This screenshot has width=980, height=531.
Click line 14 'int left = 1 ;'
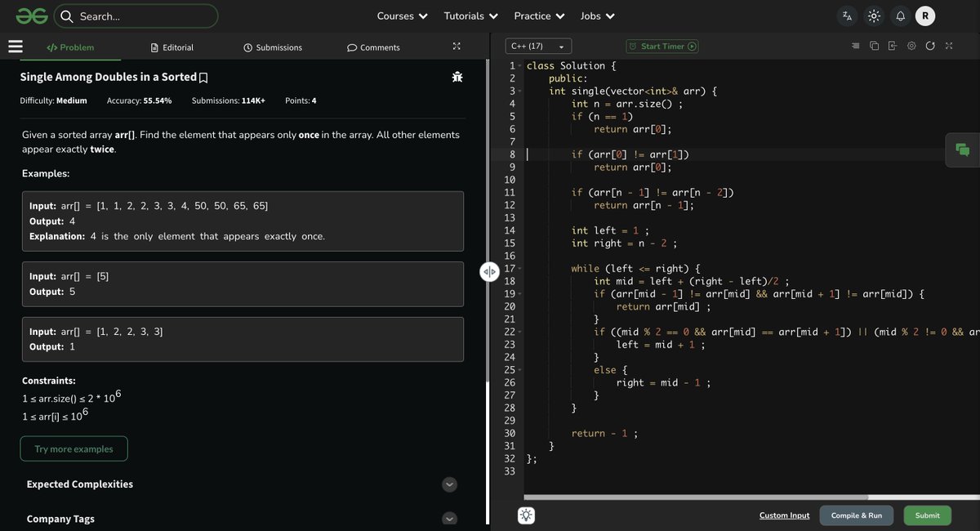point(611,230)
